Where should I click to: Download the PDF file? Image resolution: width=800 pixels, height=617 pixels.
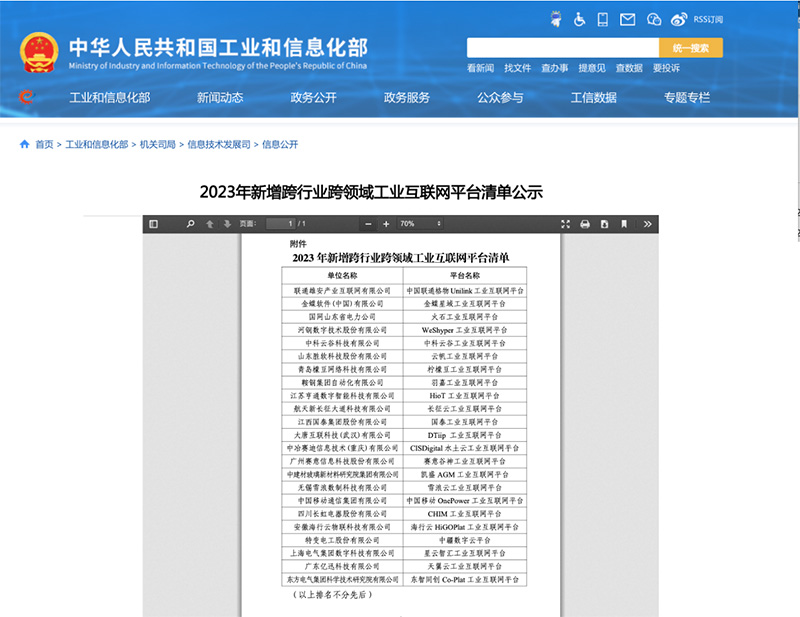click(605, 224)
